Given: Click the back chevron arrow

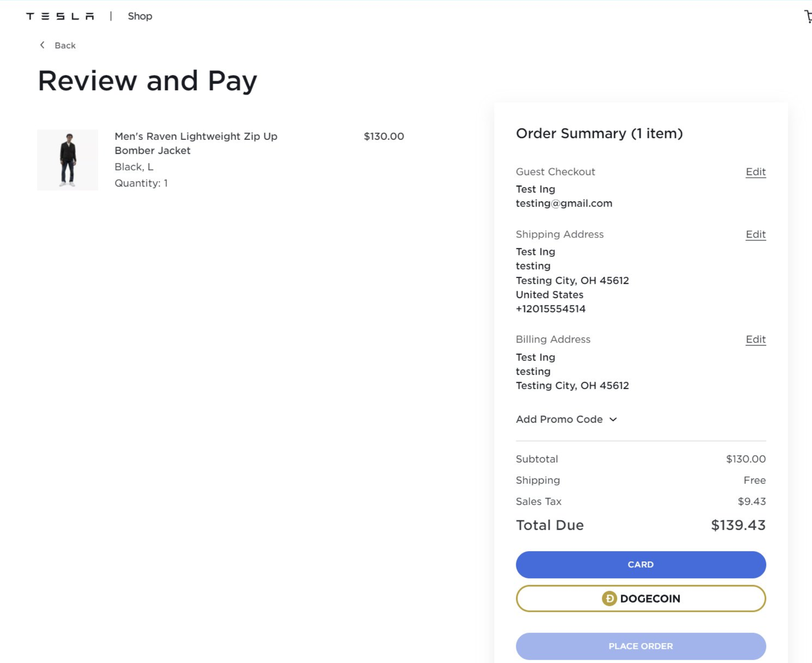Looking at the screenshot, I should pos(42,45).
